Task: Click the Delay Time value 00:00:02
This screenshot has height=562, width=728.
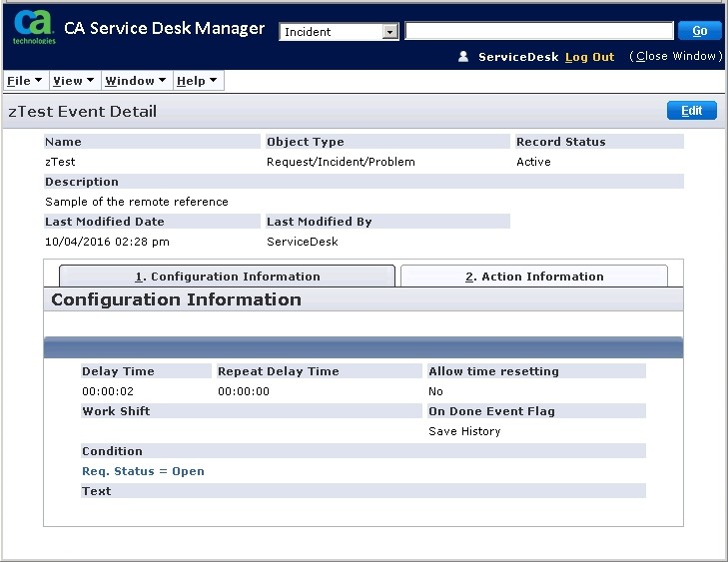Action: (x=108, y=391)
